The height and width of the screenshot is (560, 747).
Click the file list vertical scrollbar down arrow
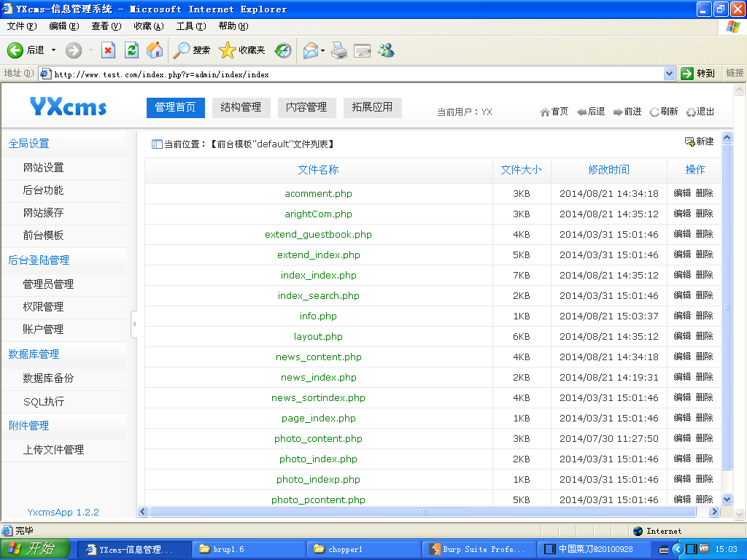727,499
